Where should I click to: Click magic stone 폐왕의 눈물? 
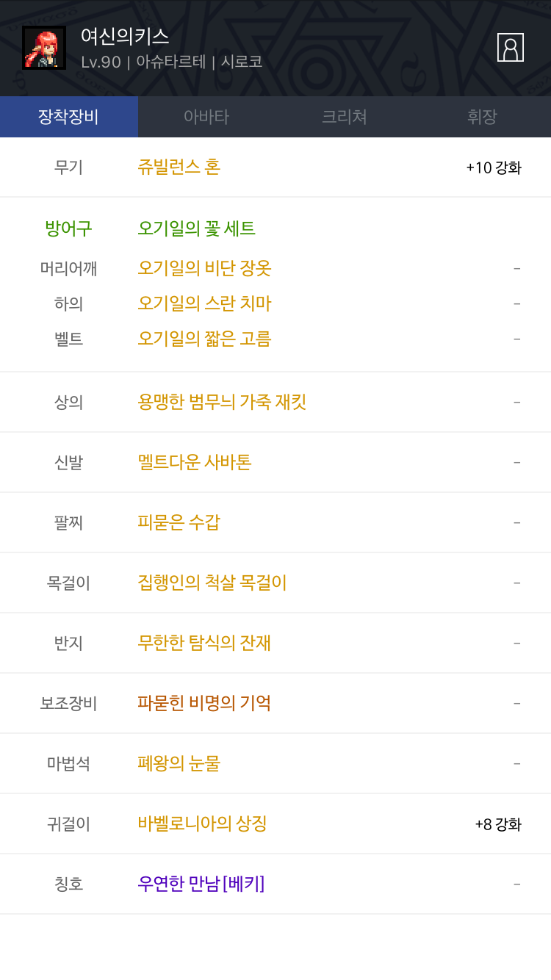179,763
